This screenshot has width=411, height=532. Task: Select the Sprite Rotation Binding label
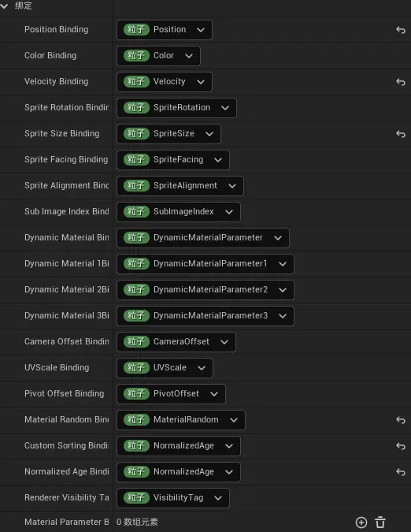[x=66, y=107]
